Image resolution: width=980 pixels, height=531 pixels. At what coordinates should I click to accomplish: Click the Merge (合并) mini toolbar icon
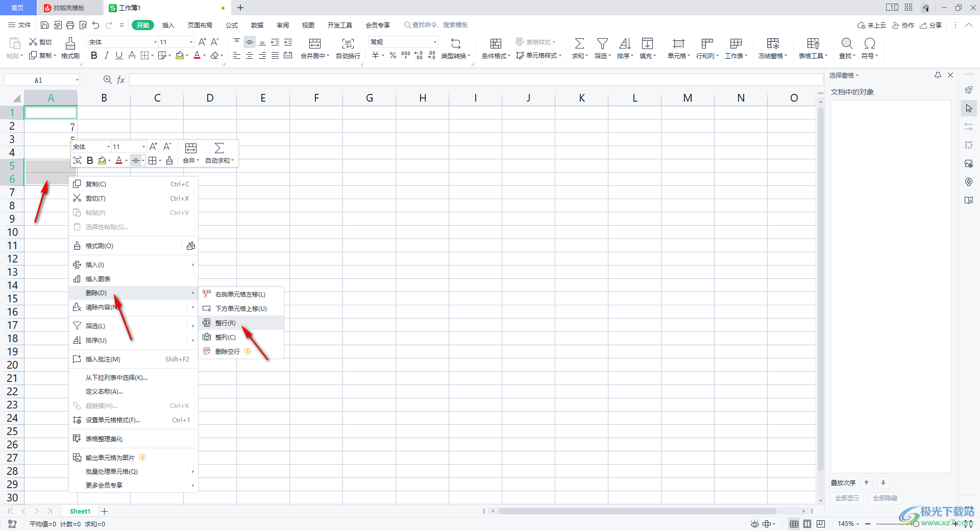[x=191, y=148]
